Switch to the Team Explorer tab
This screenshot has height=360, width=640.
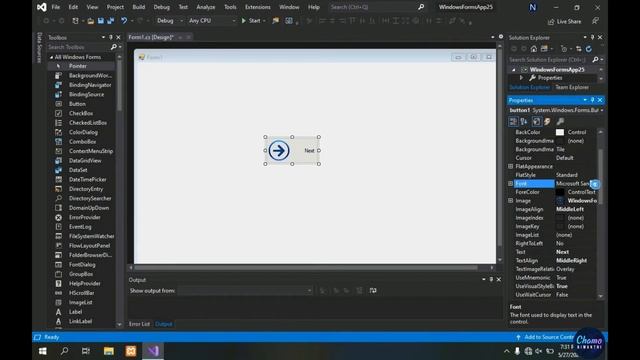572,87
